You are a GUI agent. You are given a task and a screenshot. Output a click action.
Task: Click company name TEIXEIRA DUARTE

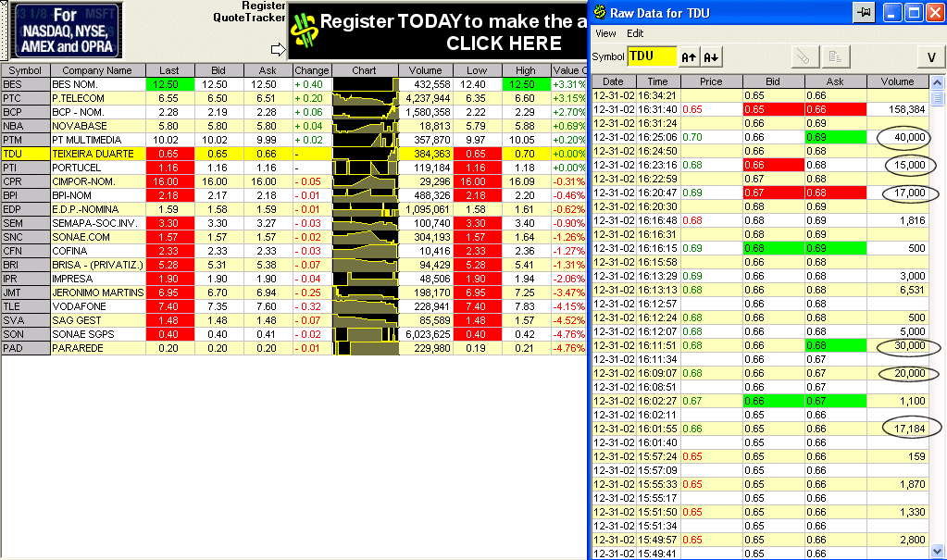[x=93, y=154]
